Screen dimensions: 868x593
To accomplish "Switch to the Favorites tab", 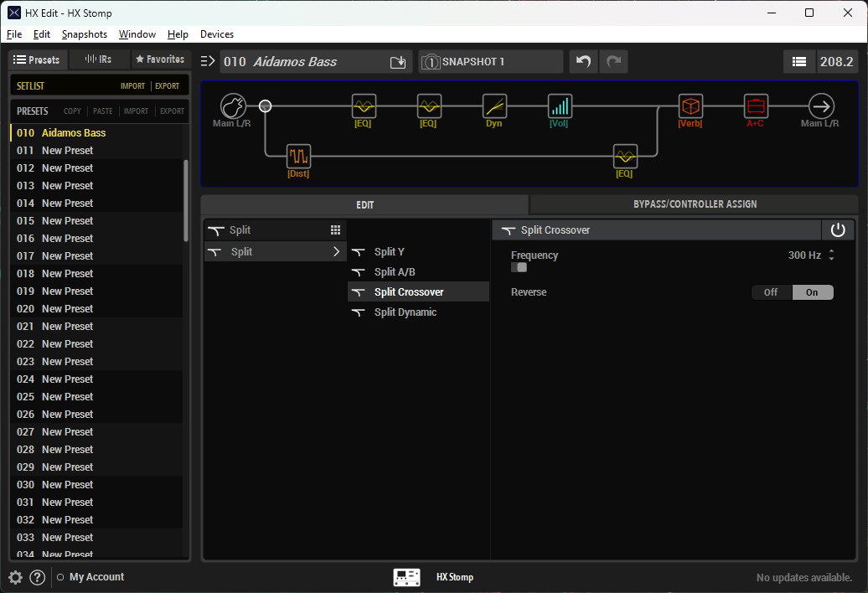I will [x=161, y=59].
